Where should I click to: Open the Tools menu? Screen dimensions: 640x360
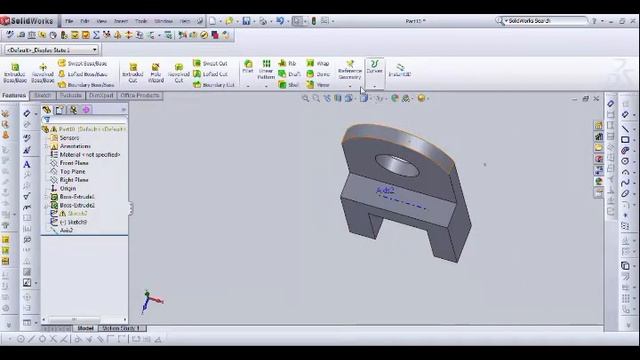(x=141, y=21)
